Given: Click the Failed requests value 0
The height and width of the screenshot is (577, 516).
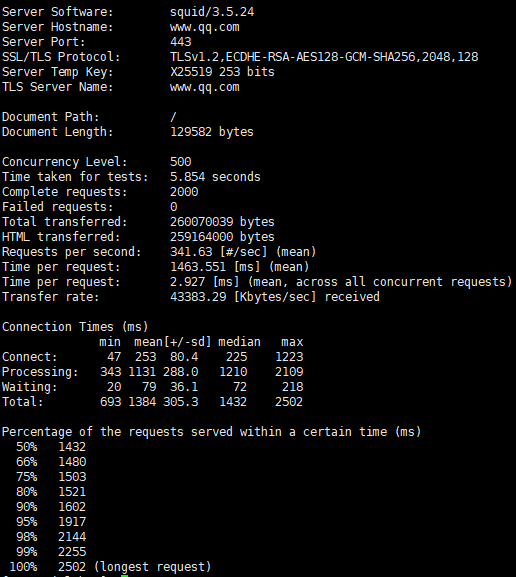Looking at the screenshot, I should [174, 207].
